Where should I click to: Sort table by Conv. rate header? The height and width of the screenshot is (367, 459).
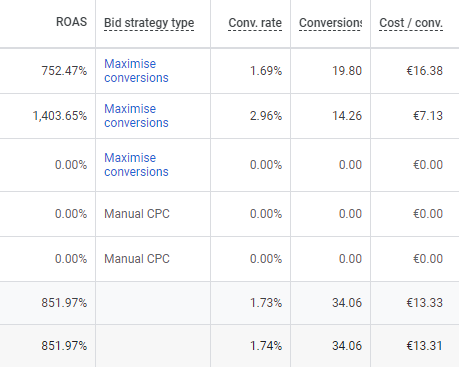click(255, 23)
